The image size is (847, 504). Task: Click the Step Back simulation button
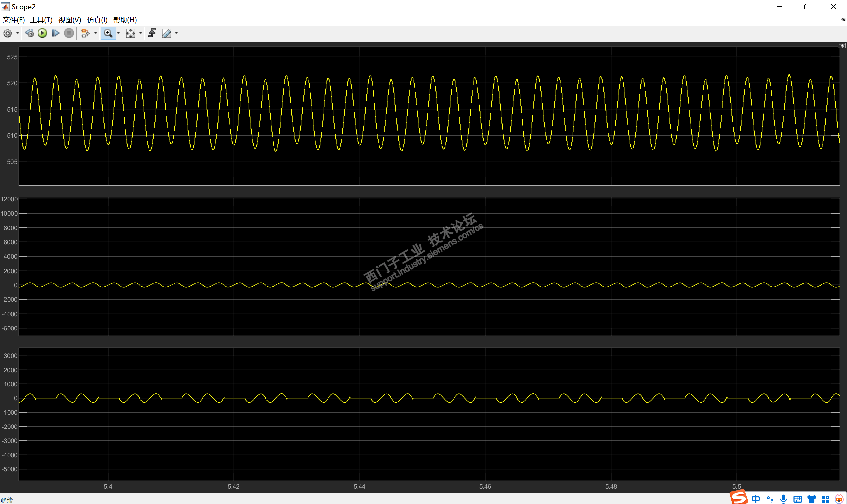click(x=29, y=33)
